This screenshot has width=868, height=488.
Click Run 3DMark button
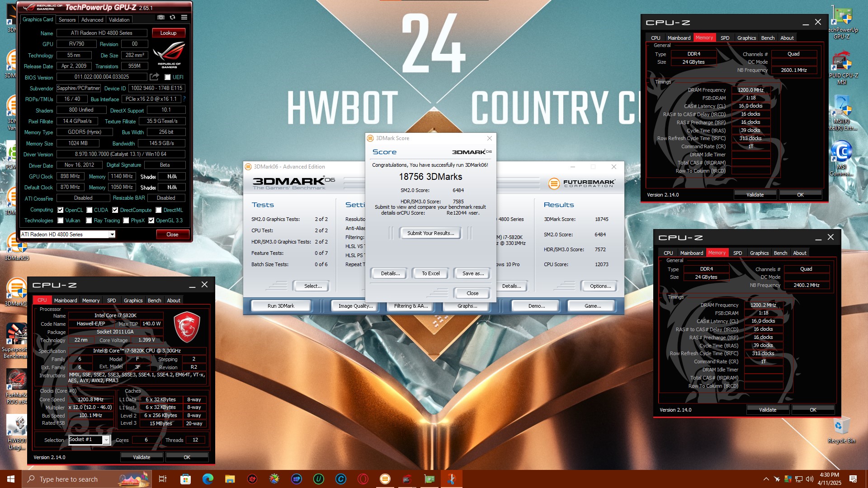tap(281, 306)
